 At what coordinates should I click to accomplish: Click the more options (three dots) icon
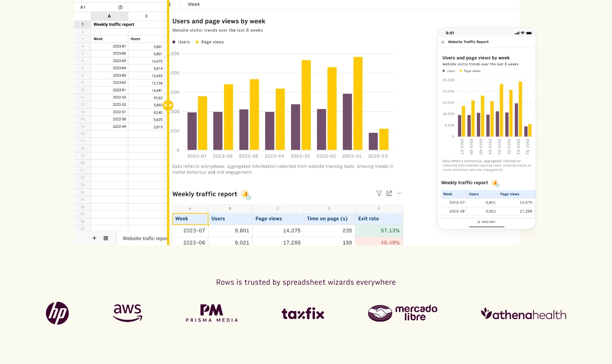(x=400, y=194)
